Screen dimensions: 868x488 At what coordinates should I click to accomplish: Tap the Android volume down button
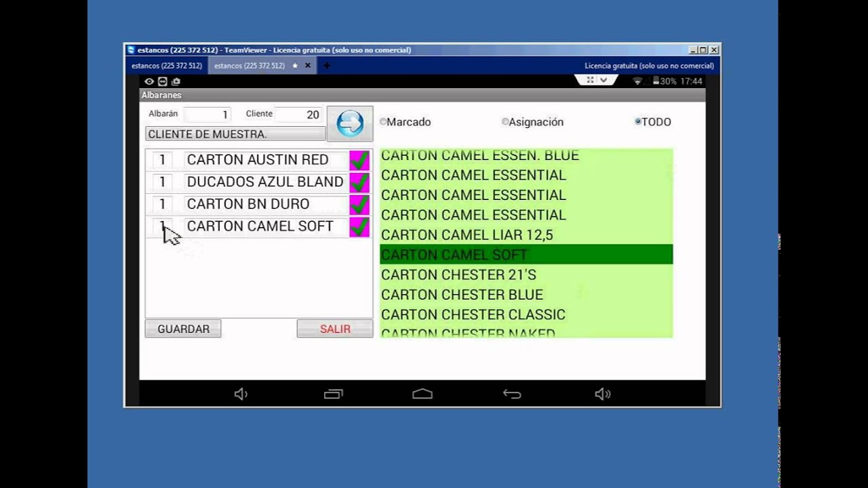(241, 394)
